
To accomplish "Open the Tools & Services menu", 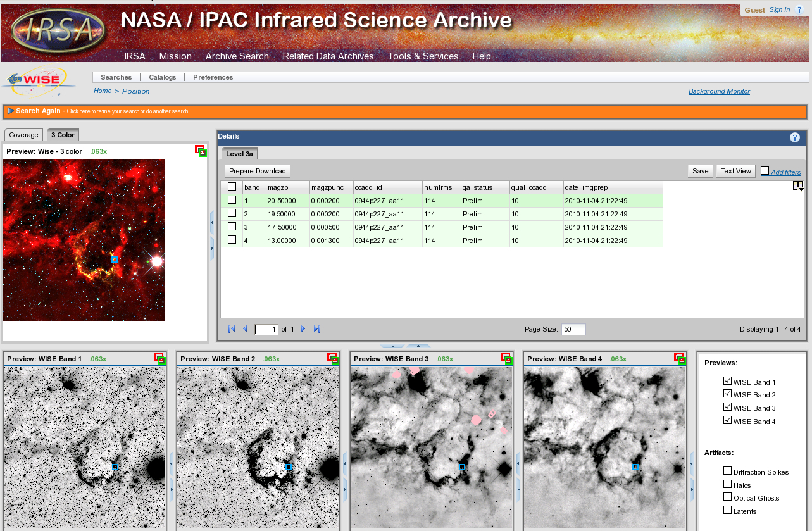I will (423, 56).
